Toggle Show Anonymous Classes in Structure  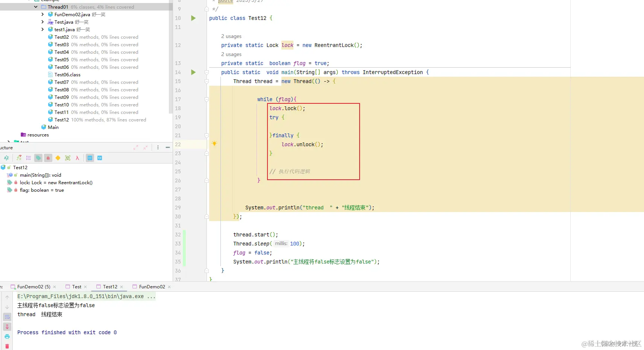tap(68, 158)
